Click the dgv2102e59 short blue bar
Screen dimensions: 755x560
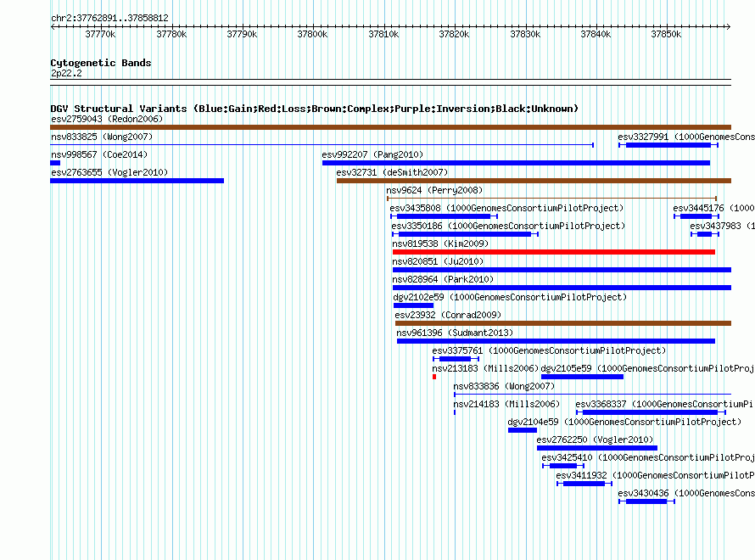[x=414, y=305]
